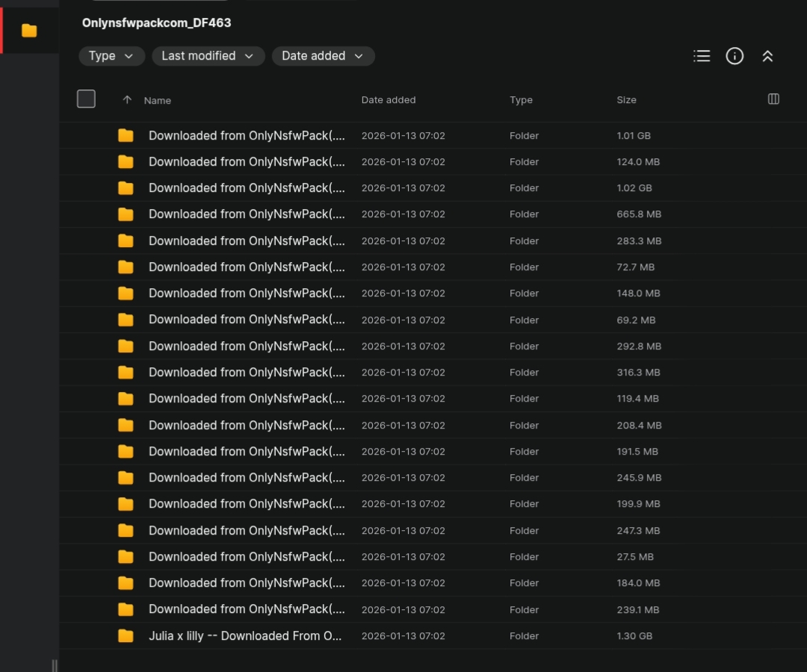The height and width of the screenshot is (672, 807).
Task: Sort by the Type column header
Action: (521, 100)
